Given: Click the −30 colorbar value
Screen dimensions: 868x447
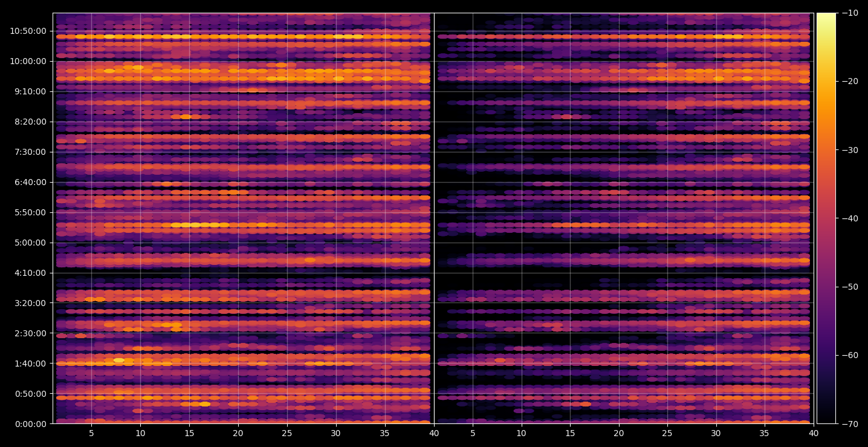Looking at the screenshot, I should tap(849, 150).
